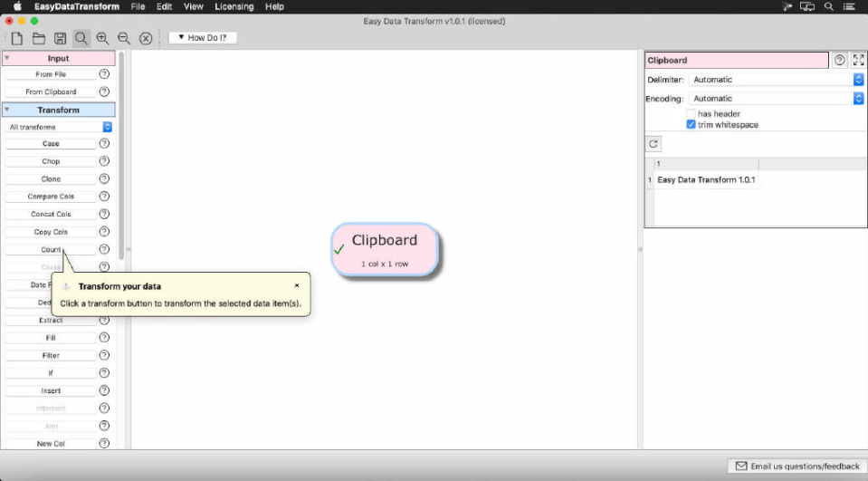Apply the Concat Cols transform
The image size is (868, 481).
pyautogui.click(x=51, y=214)
